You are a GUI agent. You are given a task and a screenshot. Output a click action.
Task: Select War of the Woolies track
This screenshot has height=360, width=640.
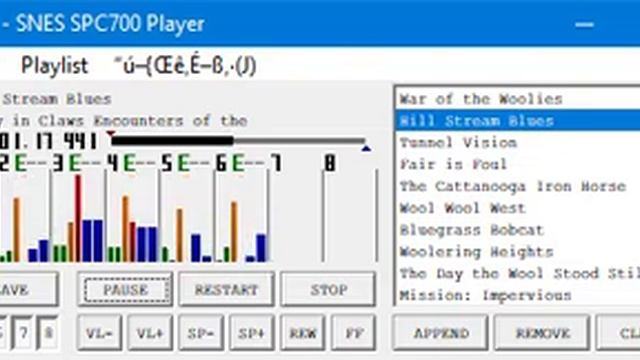(x=518, y=99)
